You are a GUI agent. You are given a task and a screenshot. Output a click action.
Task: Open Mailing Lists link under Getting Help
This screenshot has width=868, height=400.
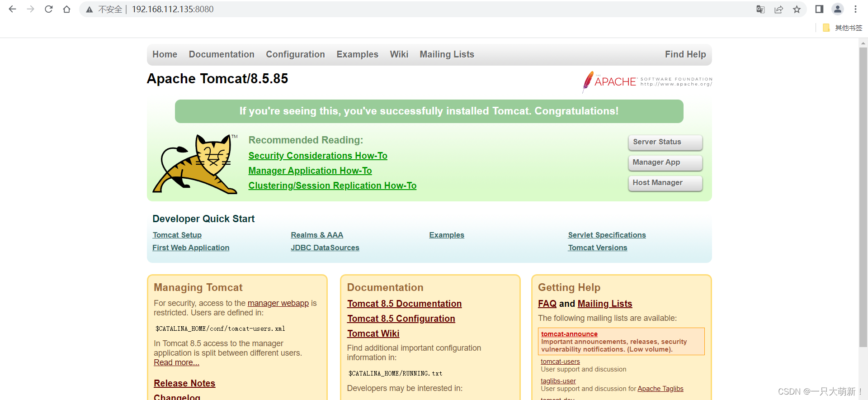click(x=605, y=304)
